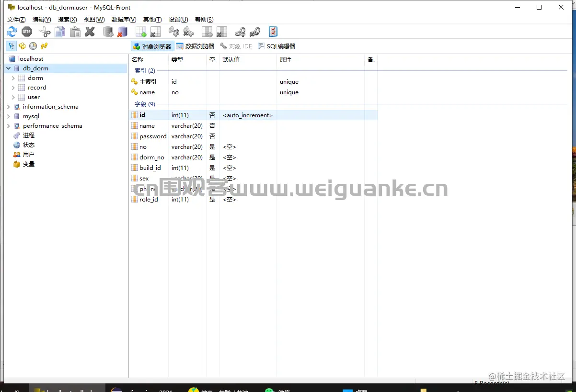
Task: Expand the mysql database node
Action: click(9, 116)
